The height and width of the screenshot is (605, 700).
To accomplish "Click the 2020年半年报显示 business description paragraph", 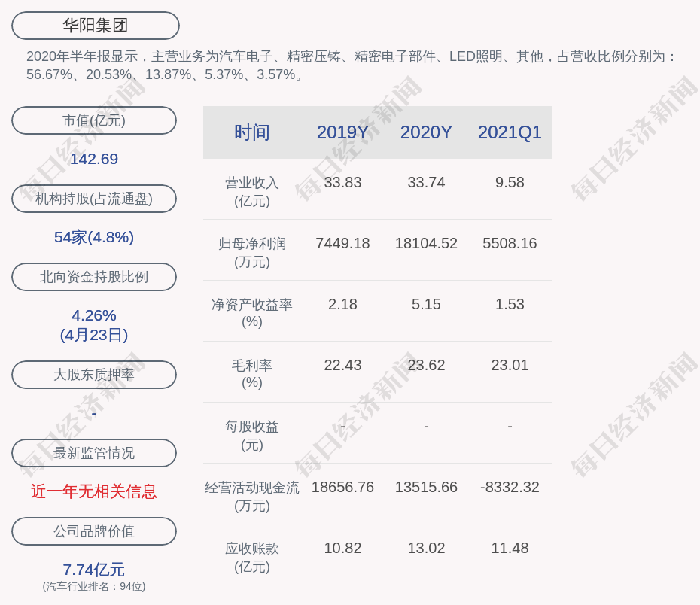I will 352,65.
